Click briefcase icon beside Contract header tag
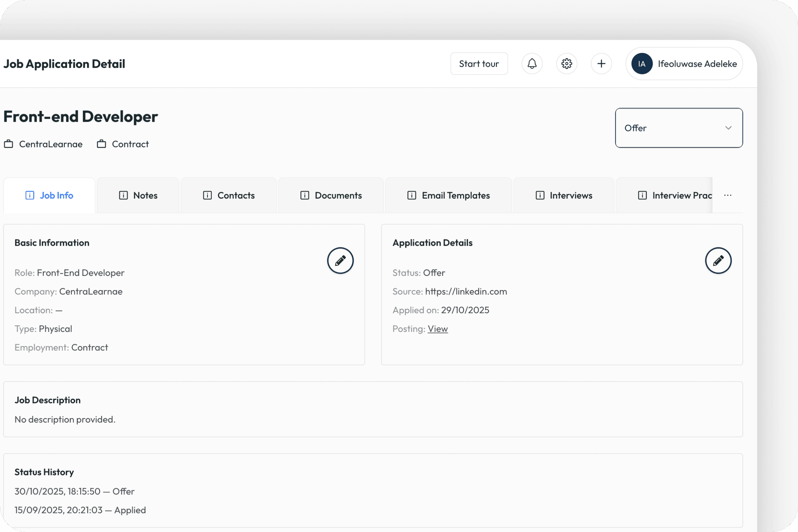This screenshot has width=798, height=532. point(101,144)
